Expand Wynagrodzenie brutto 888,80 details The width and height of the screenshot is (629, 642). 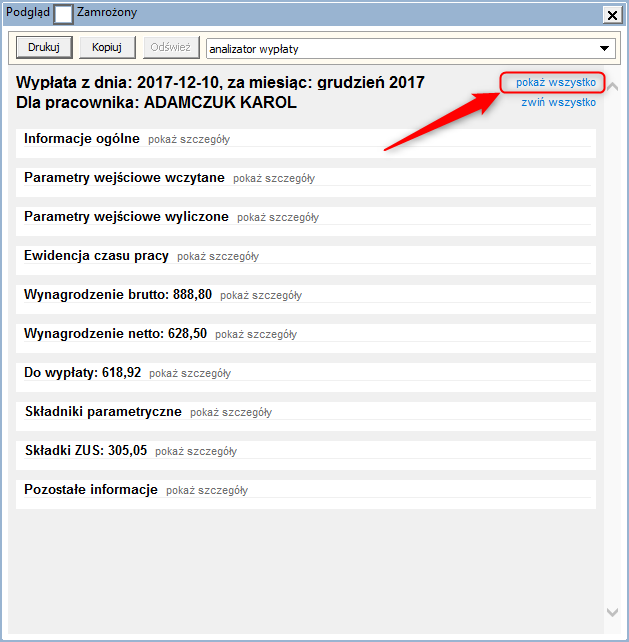(x=261, y=295)
